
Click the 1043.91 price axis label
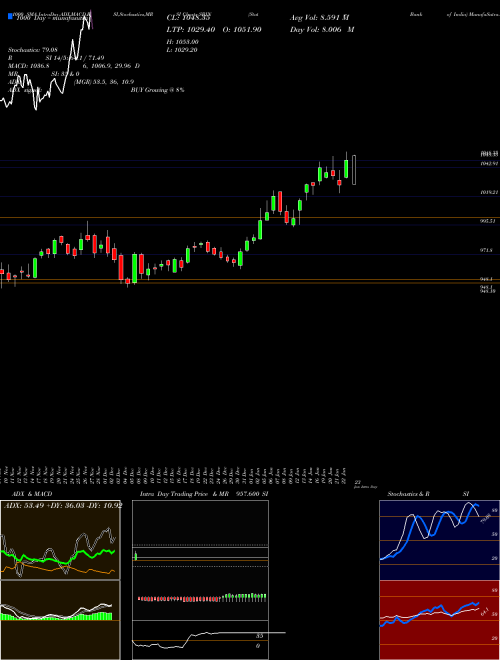[489, 163]
